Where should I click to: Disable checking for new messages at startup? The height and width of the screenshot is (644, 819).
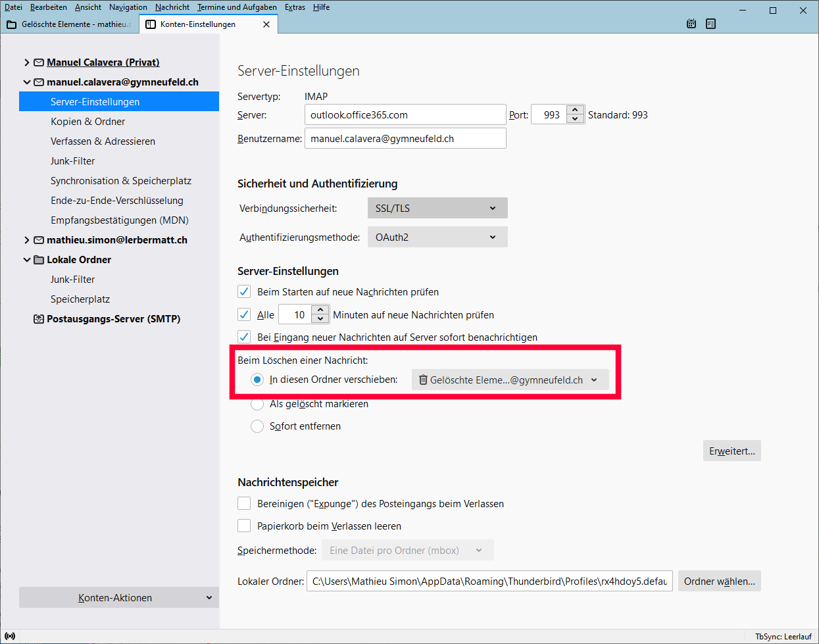coord(244,291)
